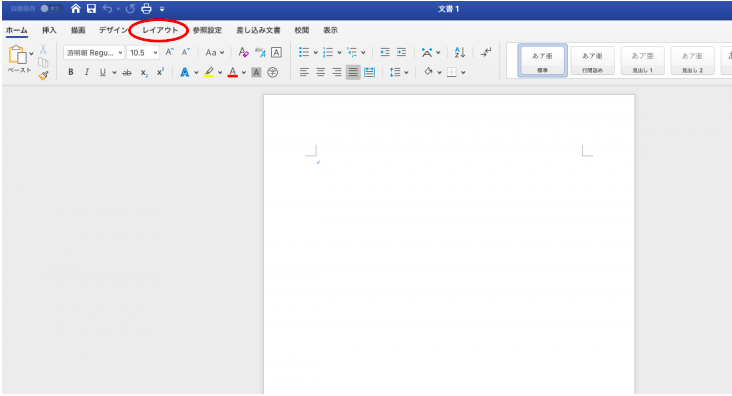Apply yellow text highlight color
732x396 pixels.
pos(209,72)
